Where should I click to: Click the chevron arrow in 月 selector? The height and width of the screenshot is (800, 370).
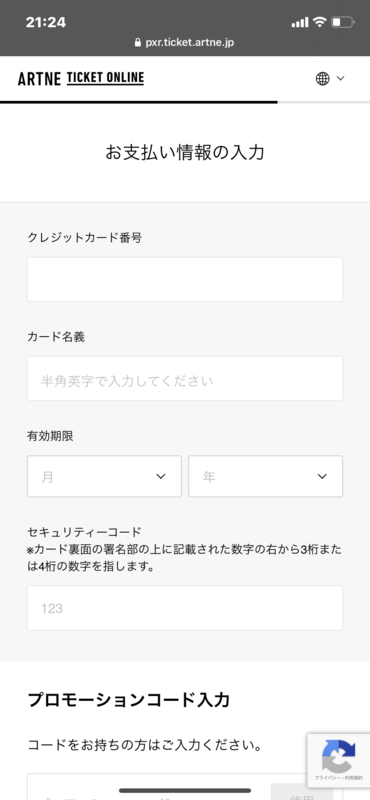click(161, 477)
